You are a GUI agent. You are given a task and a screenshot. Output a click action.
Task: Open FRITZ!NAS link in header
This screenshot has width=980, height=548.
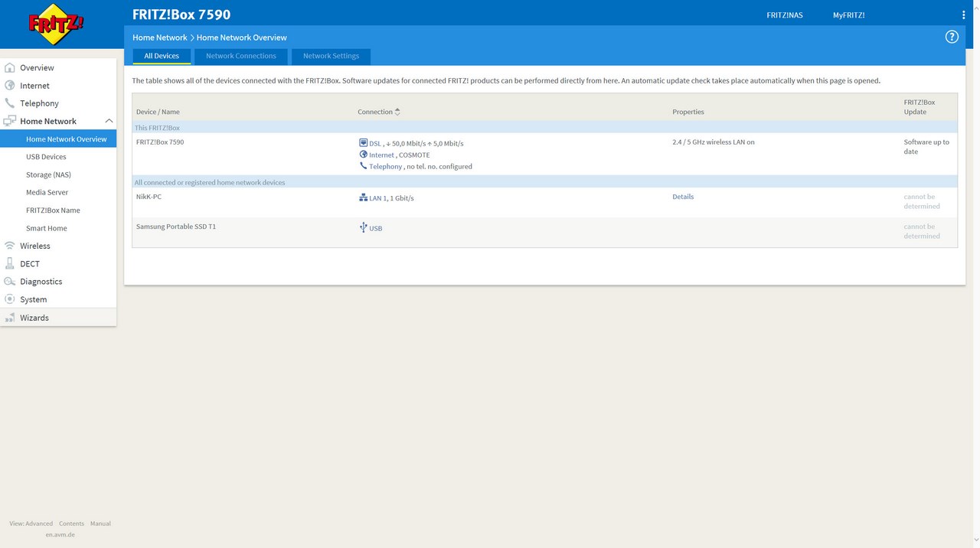(x=785, y=15)
